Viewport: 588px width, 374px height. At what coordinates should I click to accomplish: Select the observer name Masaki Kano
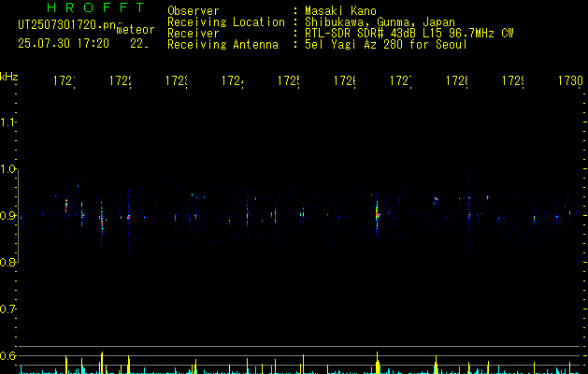340,10
